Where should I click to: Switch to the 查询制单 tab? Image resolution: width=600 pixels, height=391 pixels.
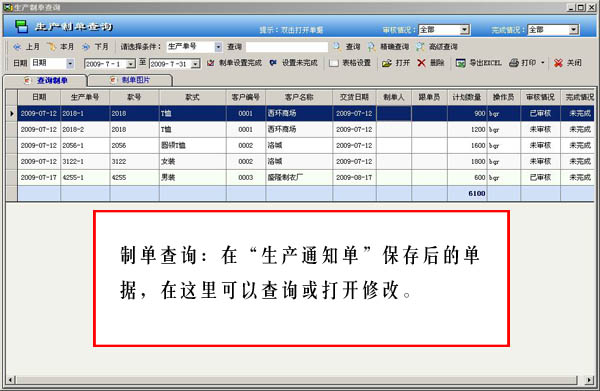click(x=46, y=80)
